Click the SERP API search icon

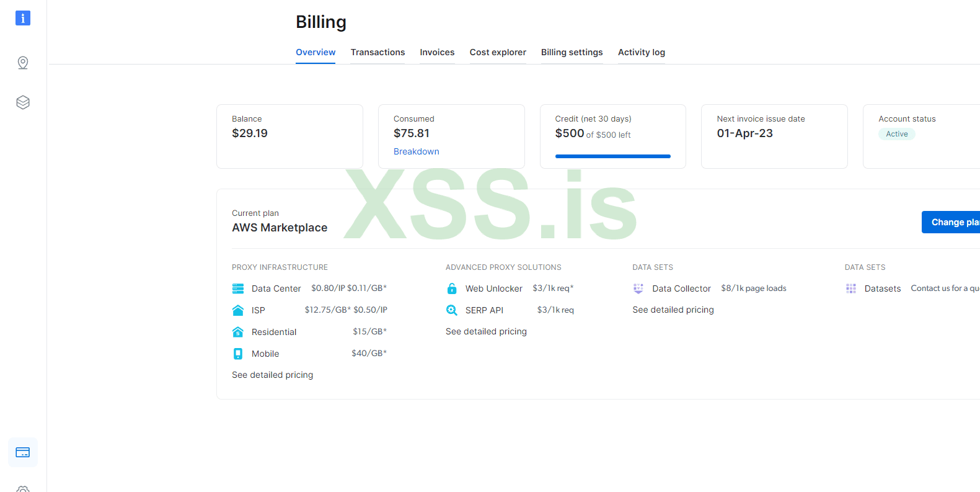(452, 310)
